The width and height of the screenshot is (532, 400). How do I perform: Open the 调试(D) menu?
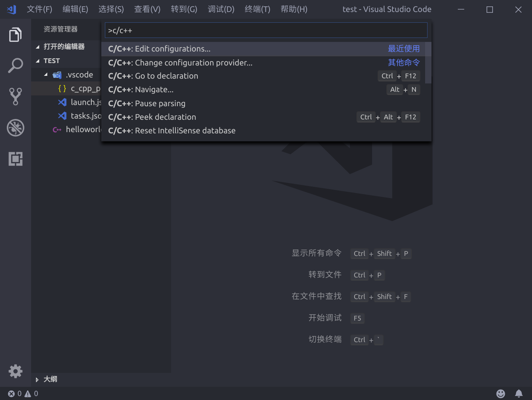pos(221,9)
